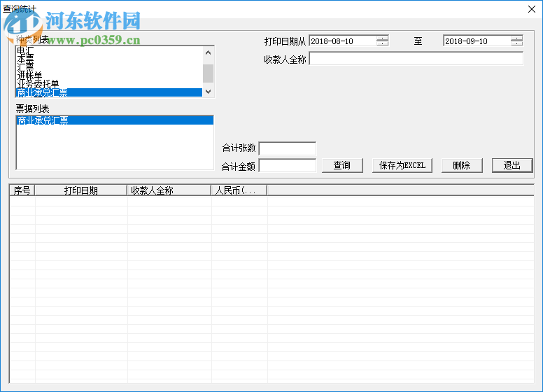Increase the start date with spin up
Screen dimensions: 543x392
[383, 38]
